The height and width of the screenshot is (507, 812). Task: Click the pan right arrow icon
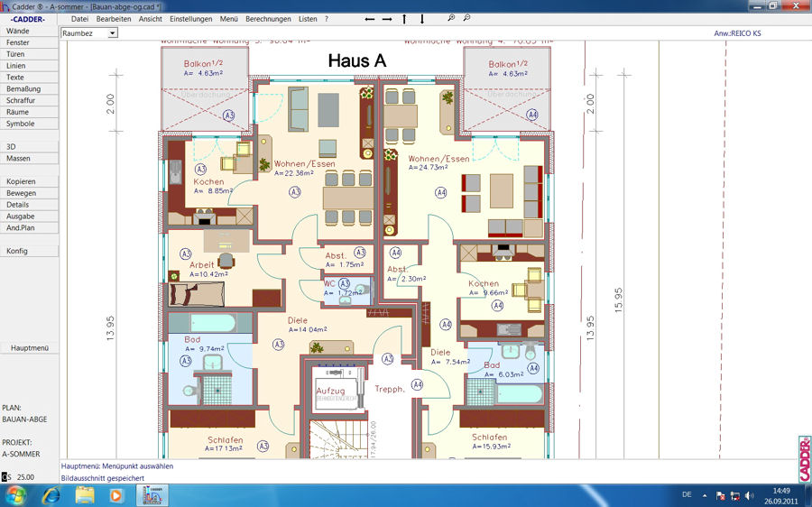pyautogui.click(x=387, y=19)
